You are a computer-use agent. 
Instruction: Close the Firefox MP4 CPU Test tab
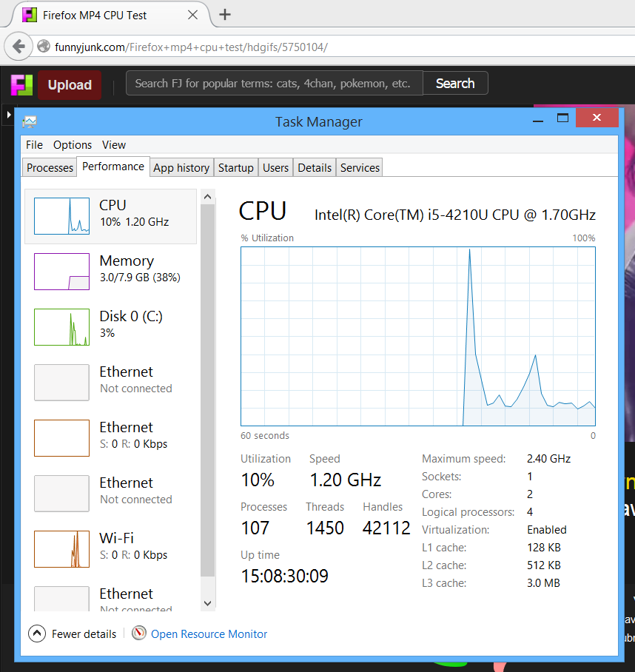pos(192,15)
